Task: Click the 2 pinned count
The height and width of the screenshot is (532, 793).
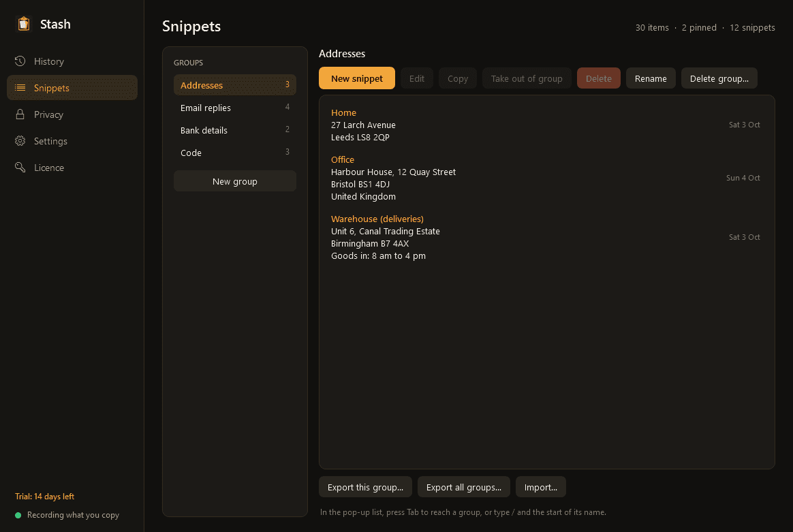Action: pos(699,28)
